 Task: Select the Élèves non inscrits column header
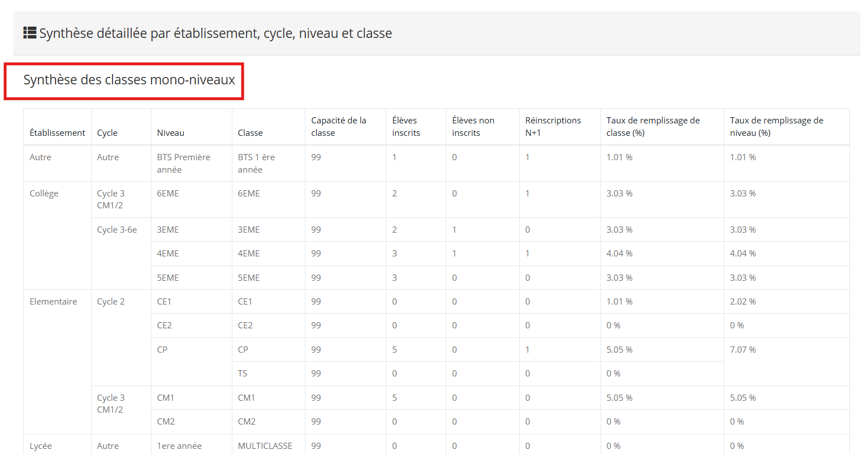[473, 126]
